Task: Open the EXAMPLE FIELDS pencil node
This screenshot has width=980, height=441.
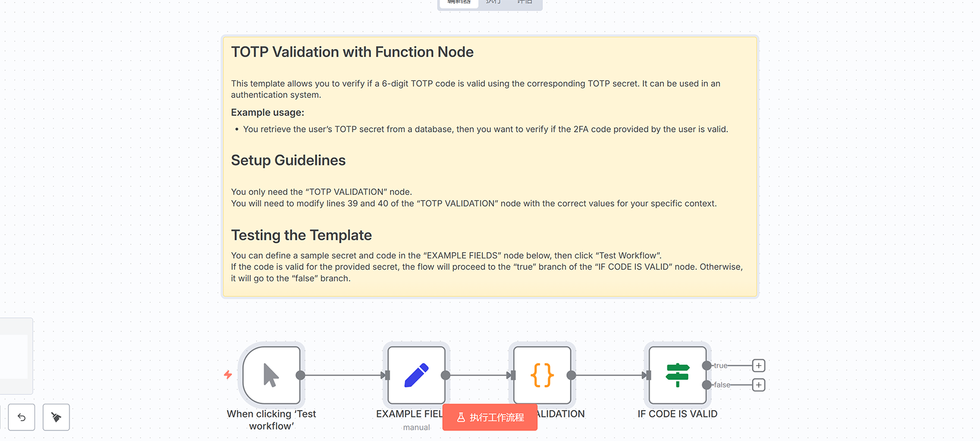Action: [x=416, y=375]
